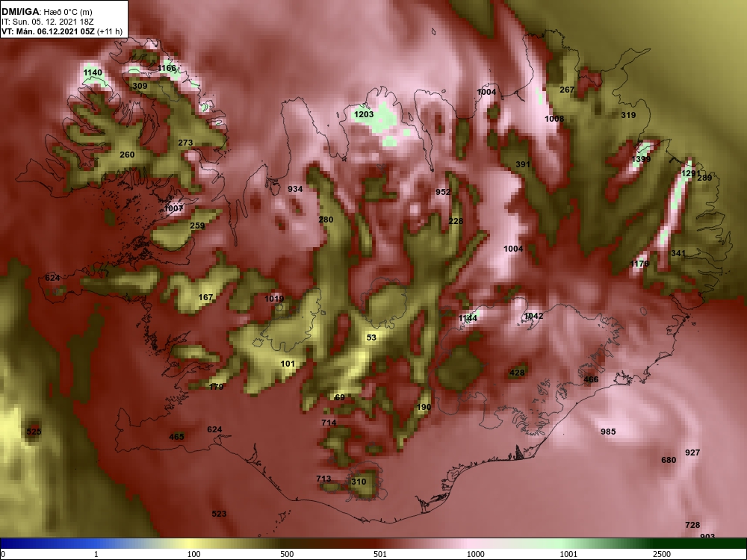The image size is (747, 560).
Task: Click the '728' height label
Action: 692,525
